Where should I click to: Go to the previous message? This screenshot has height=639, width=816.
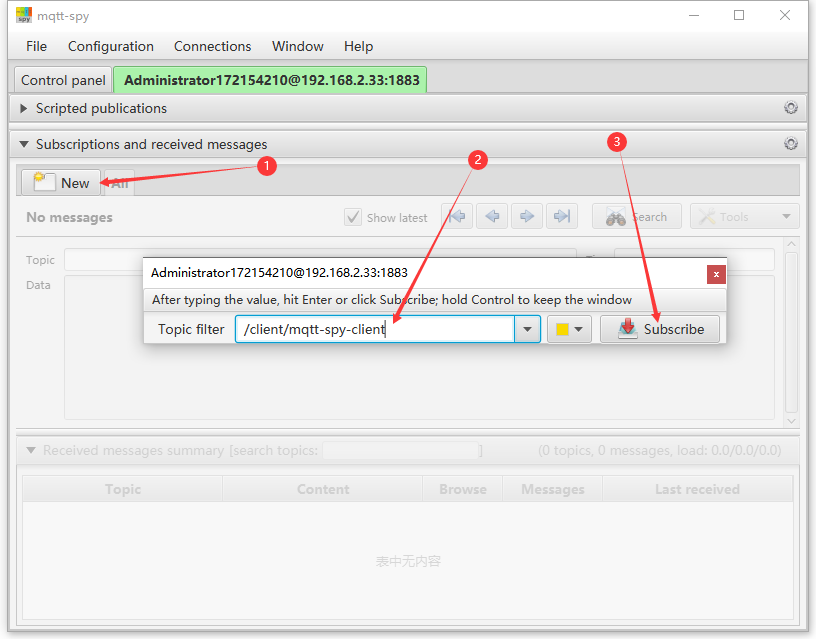pyautogui.click(x=492, y=216)
